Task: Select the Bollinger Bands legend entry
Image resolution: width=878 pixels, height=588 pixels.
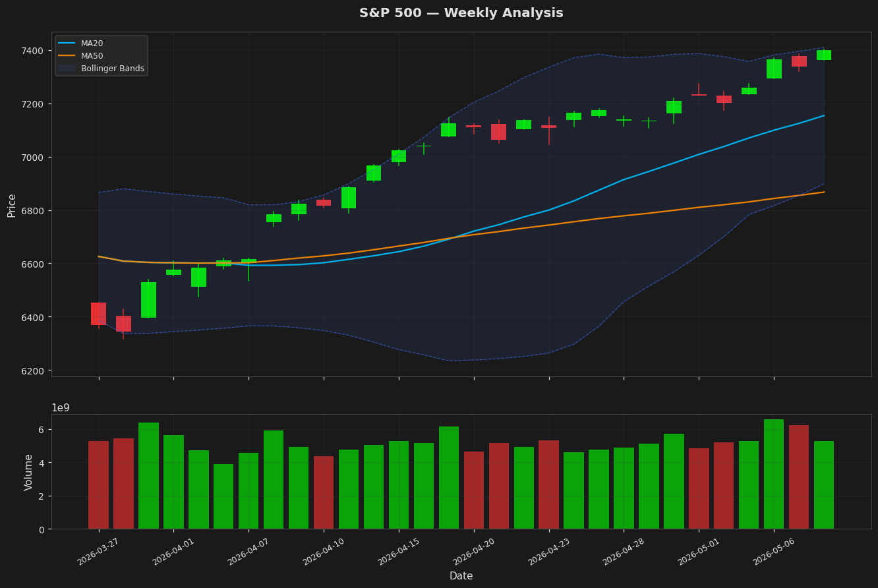Action: [x=101, y=69]
